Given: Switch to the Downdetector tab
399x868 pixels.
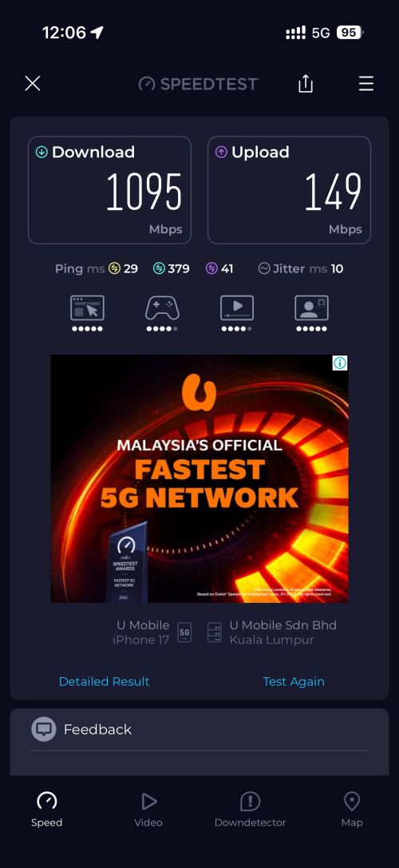Looking at the screenshot, I should [x=250, y=810].
